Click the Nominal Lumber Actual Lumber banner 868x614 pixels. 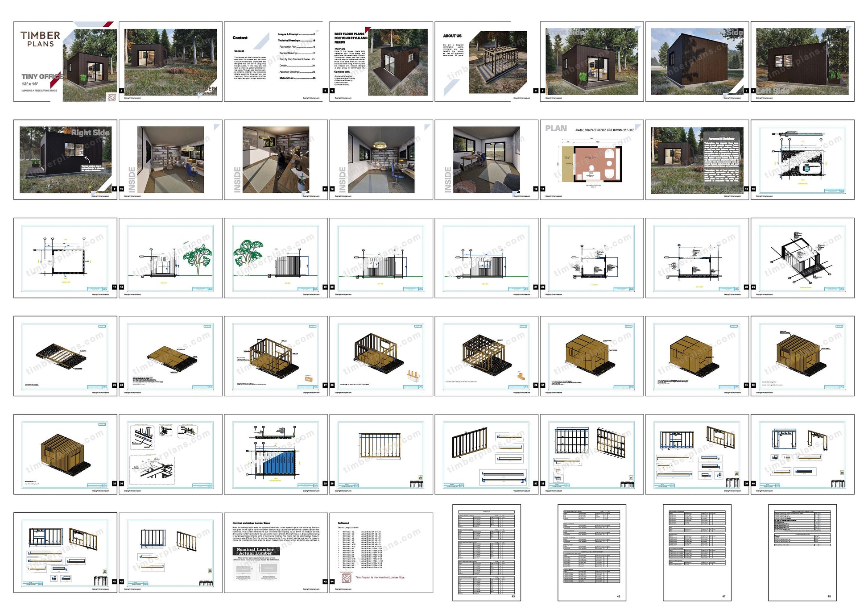click(256, 551)
